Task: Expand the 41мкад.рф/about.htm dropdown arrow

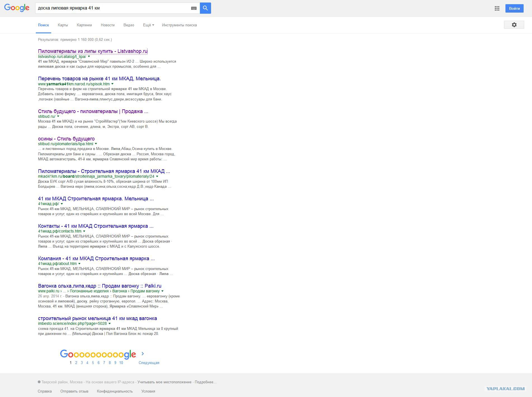Action: pos(79,264)
